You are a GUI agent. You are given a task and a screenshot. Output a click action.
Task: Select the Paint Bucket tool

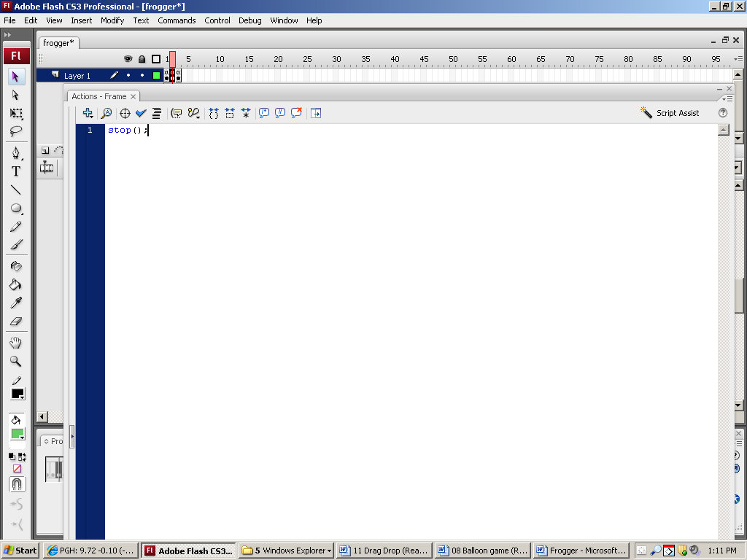pos(16,284)
